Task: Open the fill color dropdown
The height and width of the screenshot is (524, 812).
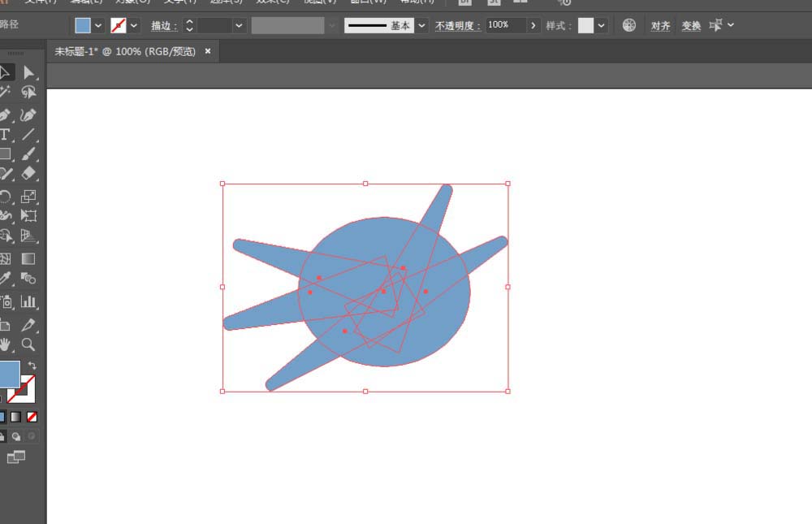Action: pyautogui.click(x=98, y=25)
